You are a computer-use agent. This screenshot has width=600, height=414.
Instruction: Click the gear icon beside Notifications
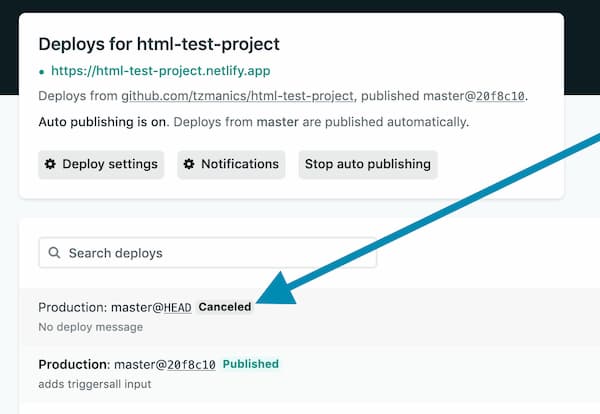click(189, 164)
